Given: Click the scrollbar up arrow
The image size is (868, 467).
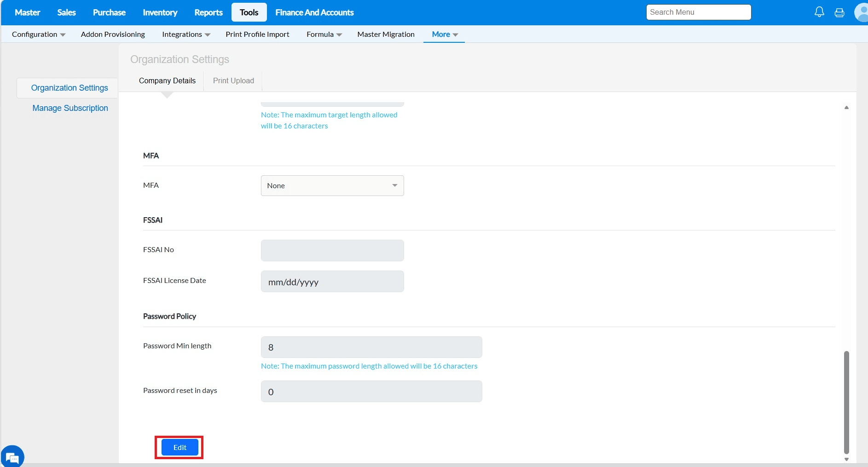Looking at the screenshot, I should [846, 107].
